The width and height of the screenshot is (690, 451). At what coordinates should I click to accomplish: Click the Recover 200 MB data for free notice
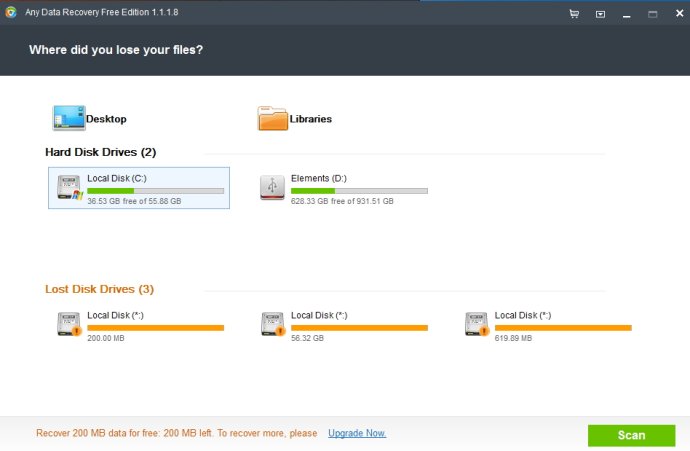[176, 433]
